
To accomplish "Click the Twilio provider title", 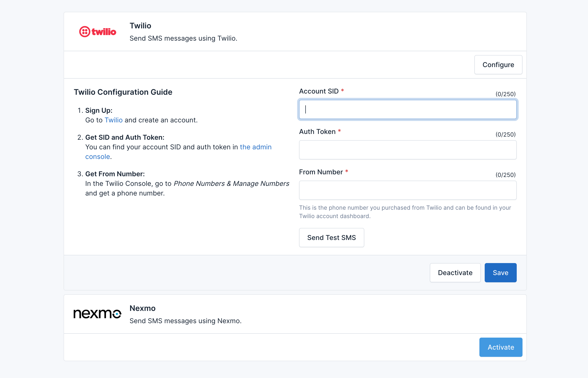I will pos(140,26).
